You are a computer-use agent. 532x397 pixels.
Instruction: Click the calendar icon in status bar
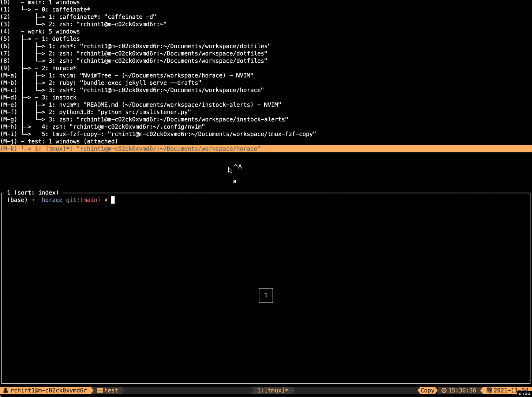click(489, 390)
